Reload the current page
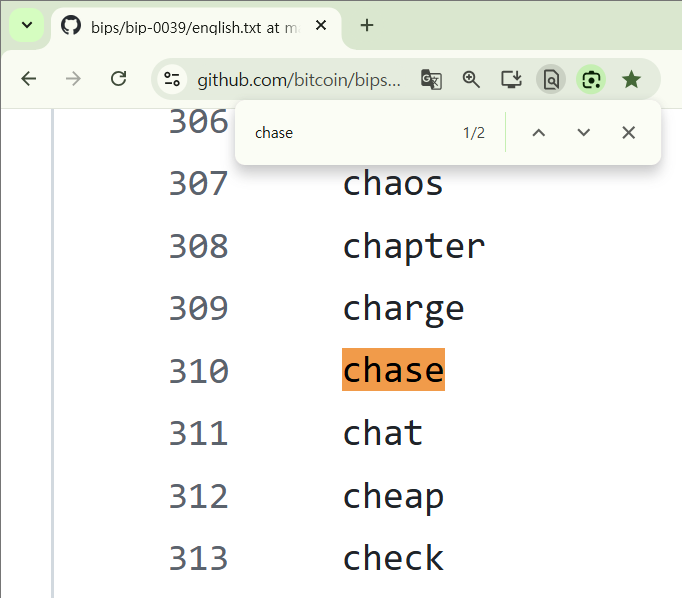The width and height of the screenshot is (682, 598). [x=118, y=79]
